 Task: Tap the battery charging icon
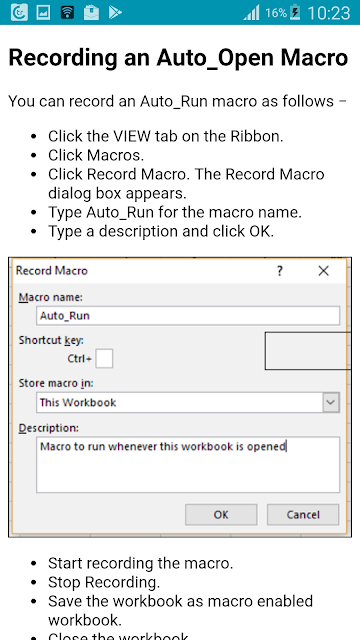(x=295, y=13)
